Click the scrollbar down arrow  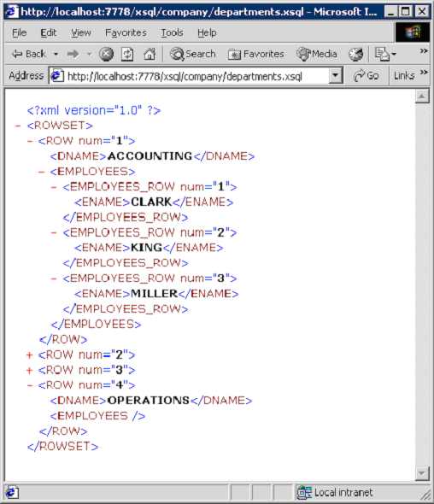tap(422, 473)
